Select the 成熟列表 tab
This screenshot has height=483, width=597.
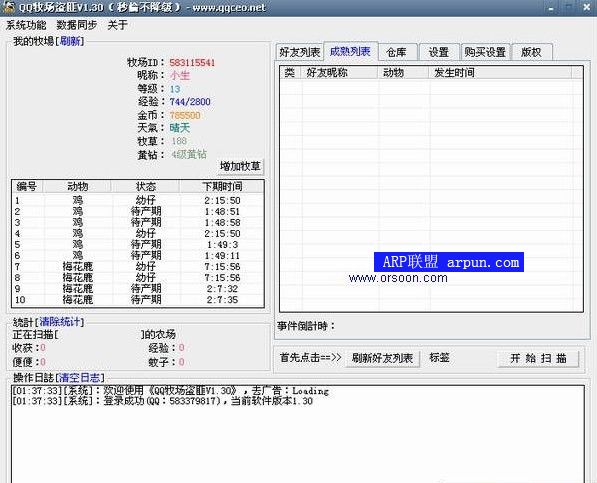tap(350, 51)
